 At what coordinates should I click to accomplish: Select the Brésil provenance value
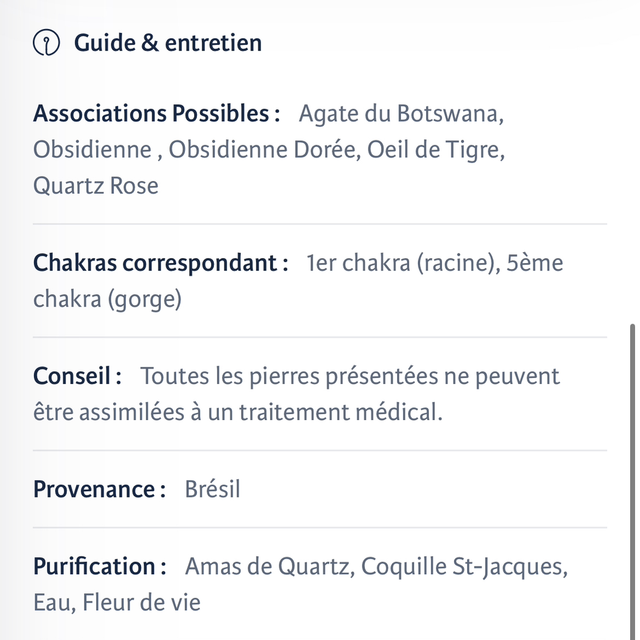(212, 489)
